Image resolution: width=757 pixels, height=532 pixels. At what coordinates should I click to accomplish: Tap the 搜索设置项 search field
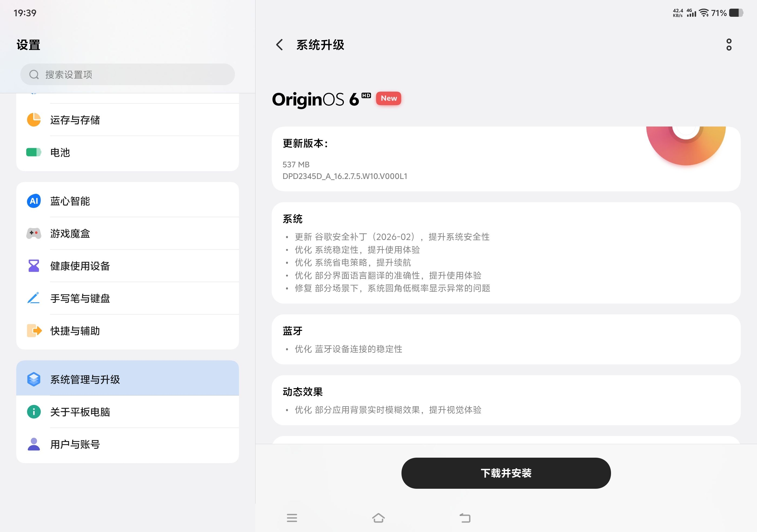[127, 75]
